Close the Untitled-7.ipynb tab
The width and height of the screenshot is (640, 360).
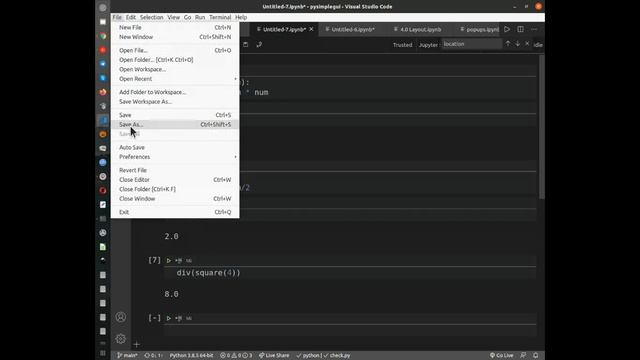pos(311,29)
